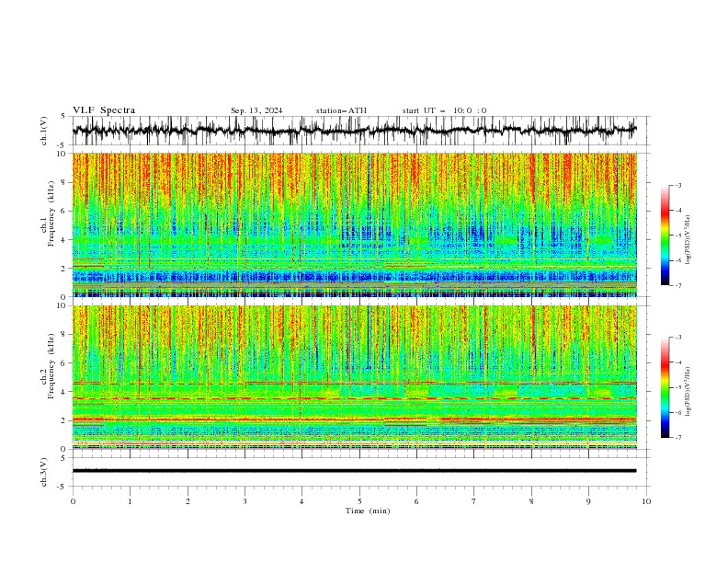
Task: Click the "ch.1(V)" waveform axis label
Action: tap(44, 131)
